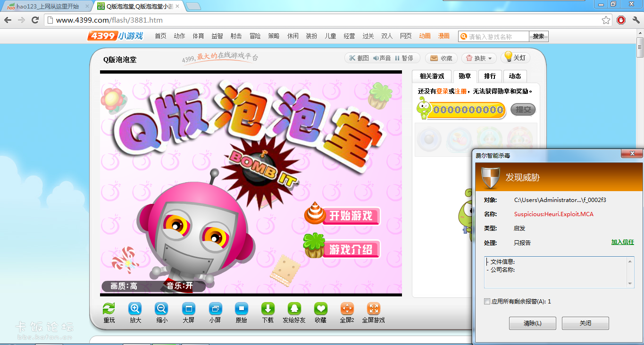Click the 缩小 zoom out icon
644x345 pixels.
coord(161,309)
